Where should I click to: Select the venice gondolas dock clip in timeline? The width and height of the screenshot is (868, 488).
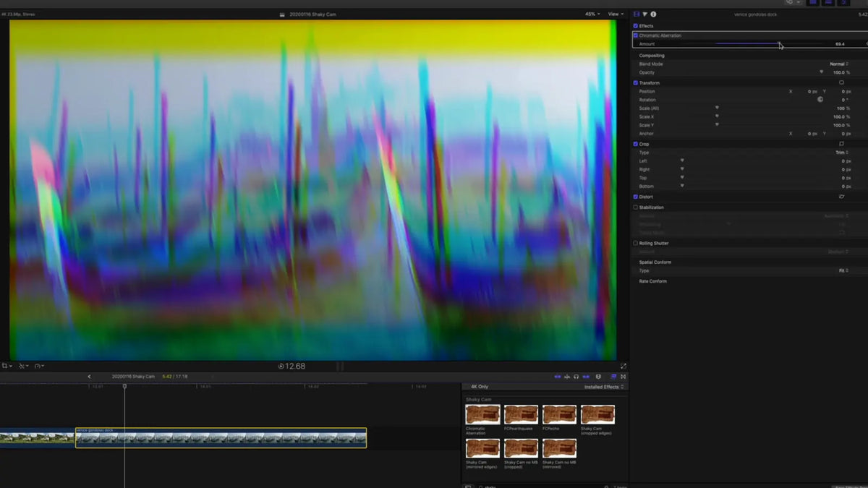(221, 438)
